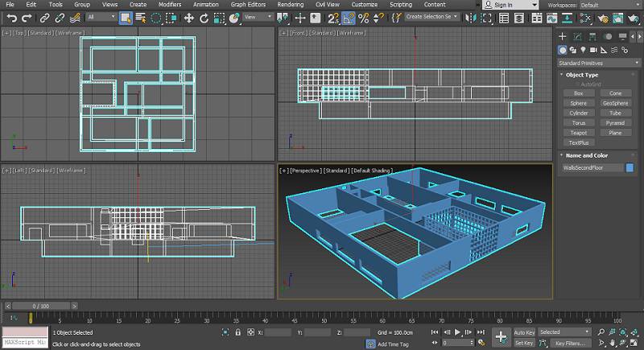This screenshot has width=644, height=350.
Task: Click the TextPlus button
Action: point(578,142)
